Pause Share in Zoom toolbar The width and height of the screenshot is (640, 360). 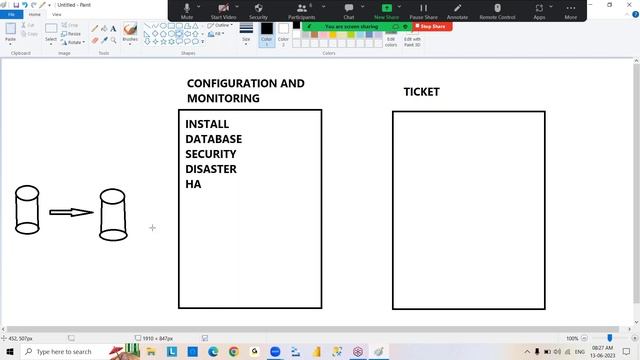423,11
